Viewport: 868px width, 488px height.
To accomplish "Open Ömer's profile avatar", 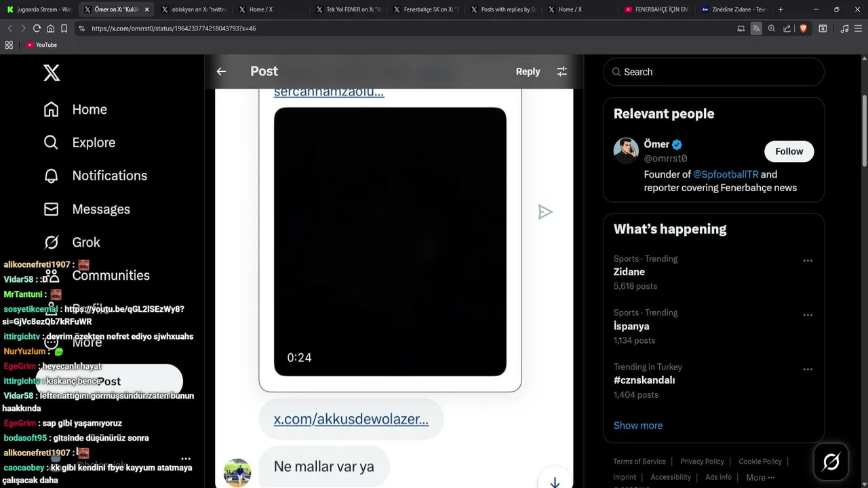I will click(x=626, y=151).
